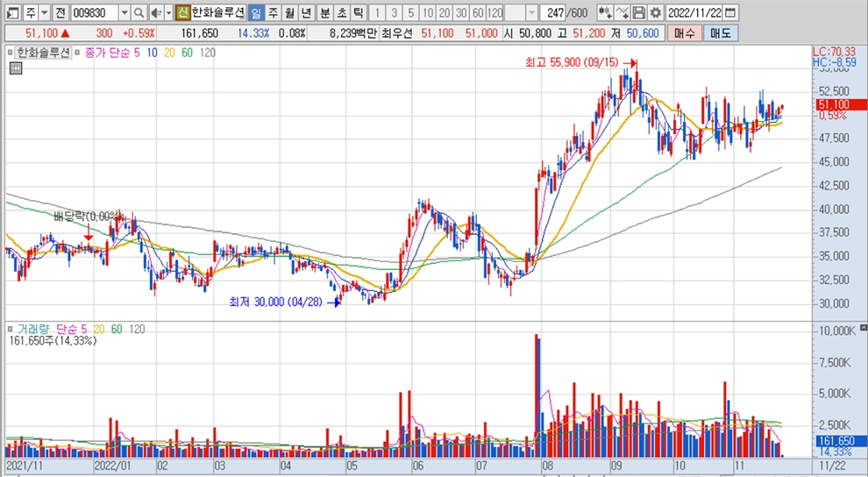The height and width of the screenshot is (477, 868).
Task: Switch to the 월 monthly chart period
Action: [x=288, y=13]
